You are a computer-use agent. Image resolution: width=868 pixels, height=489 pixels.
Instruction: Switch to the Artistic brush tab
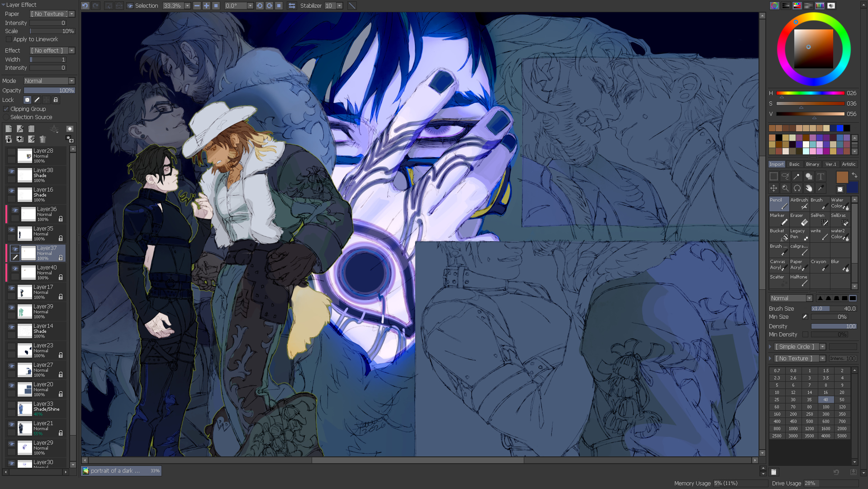coord(849,164)
